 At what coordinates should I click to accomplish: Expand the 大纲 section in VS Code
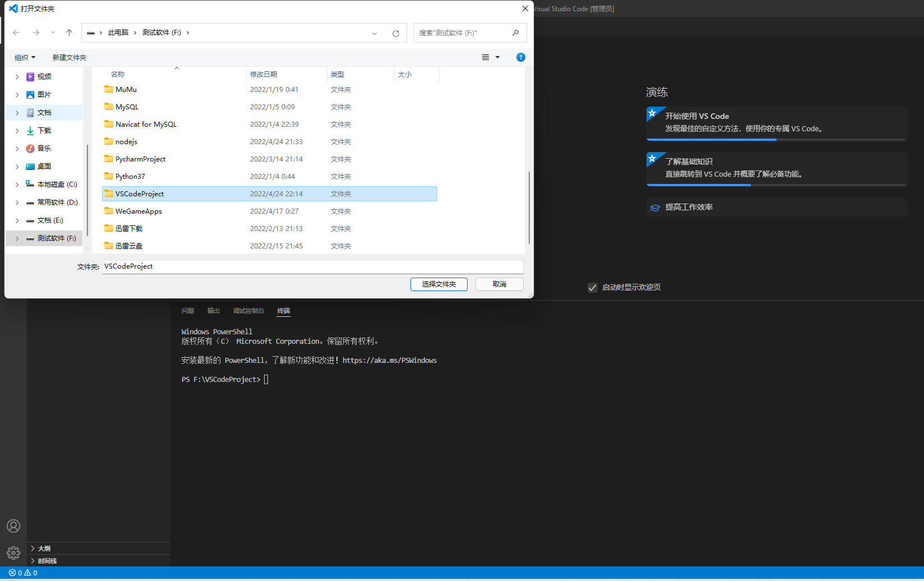99,548
